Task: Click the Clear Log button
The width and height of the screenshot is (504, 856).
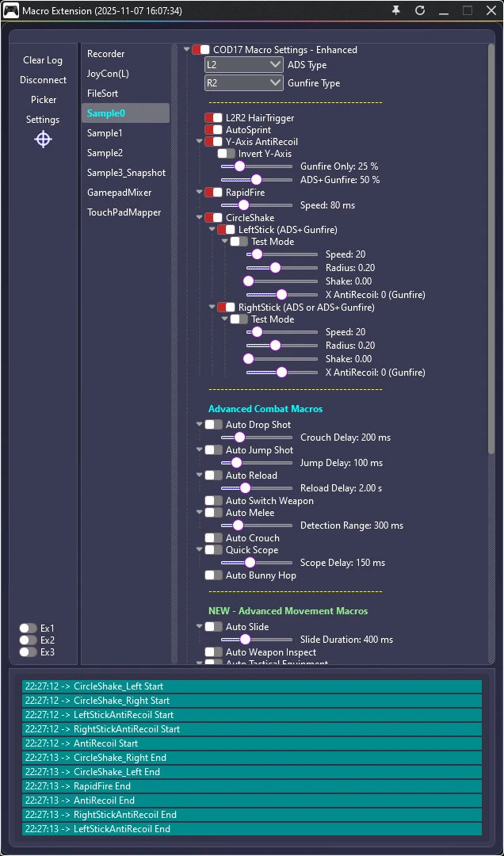Action: 43,60
